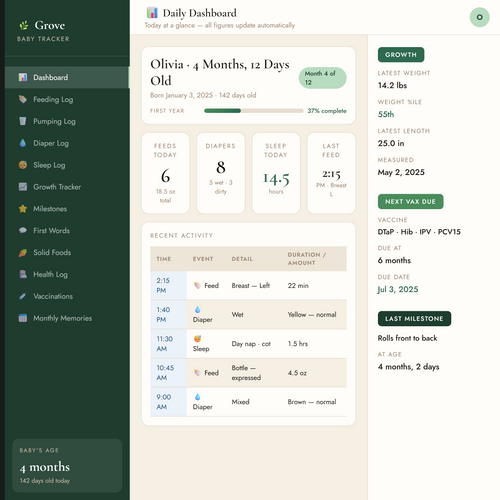
Task: Click the First Words speech bubble icon
Action: coord(23,230)
